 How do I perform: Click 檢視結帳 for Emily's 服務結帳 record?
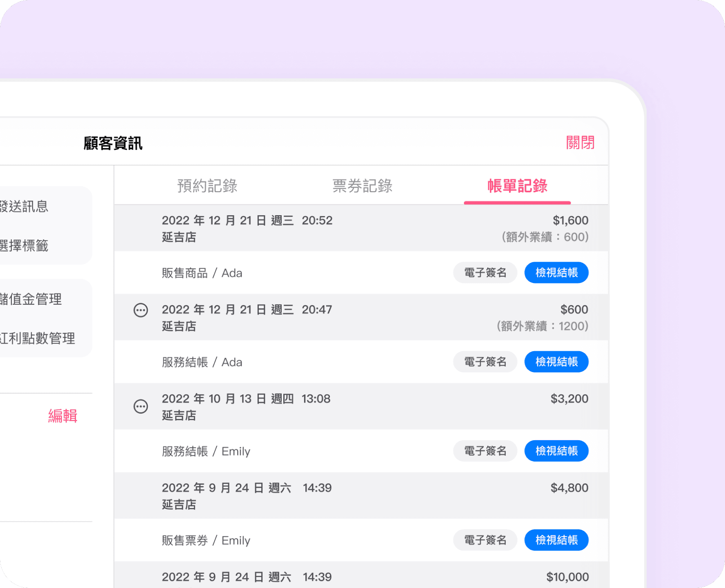[556, 451]
